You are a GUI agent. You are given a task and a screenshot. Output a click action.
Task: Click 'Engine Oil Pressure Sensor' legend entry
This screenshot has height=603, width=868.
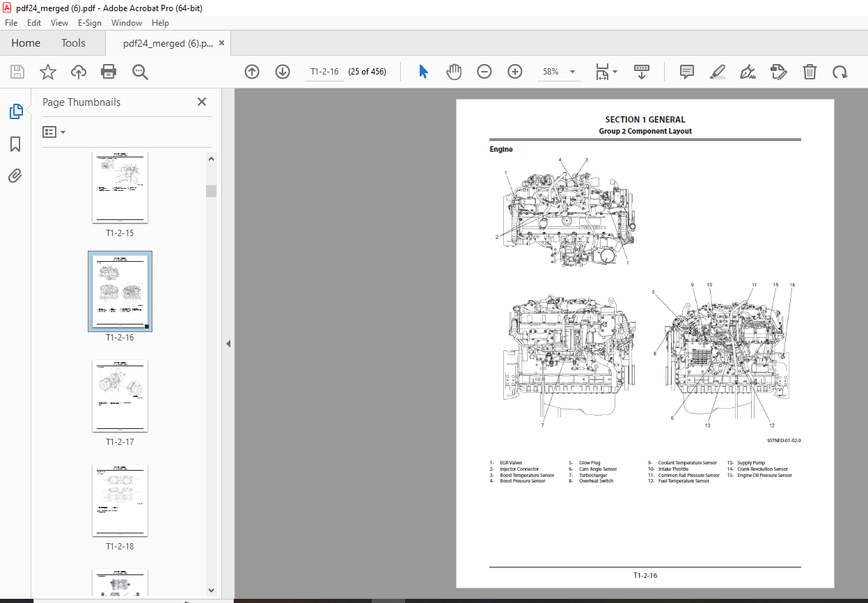(764, 476)
